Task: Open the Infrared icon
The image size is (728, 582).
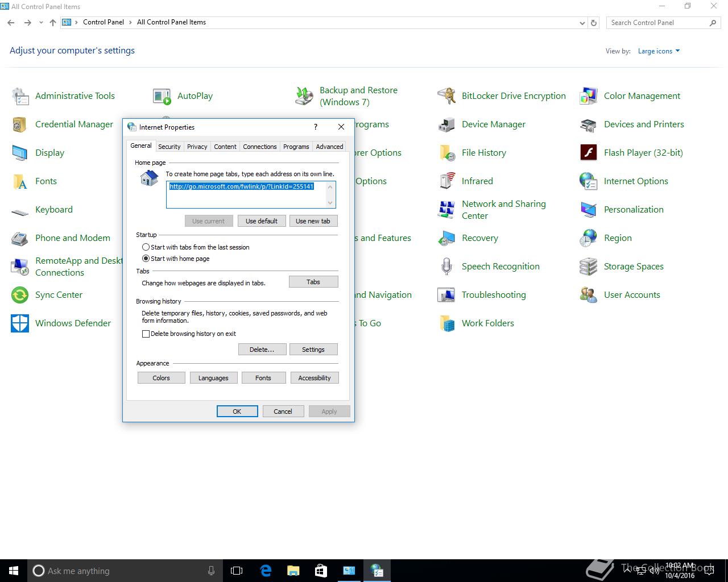Action: pyautogui.click(x=446, y=181)
